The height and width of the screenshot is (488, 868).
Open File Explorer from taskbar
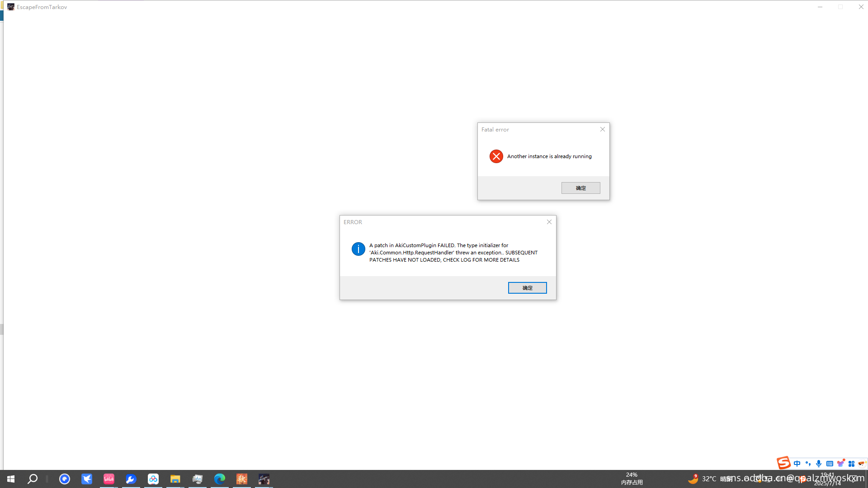(175, 479)
